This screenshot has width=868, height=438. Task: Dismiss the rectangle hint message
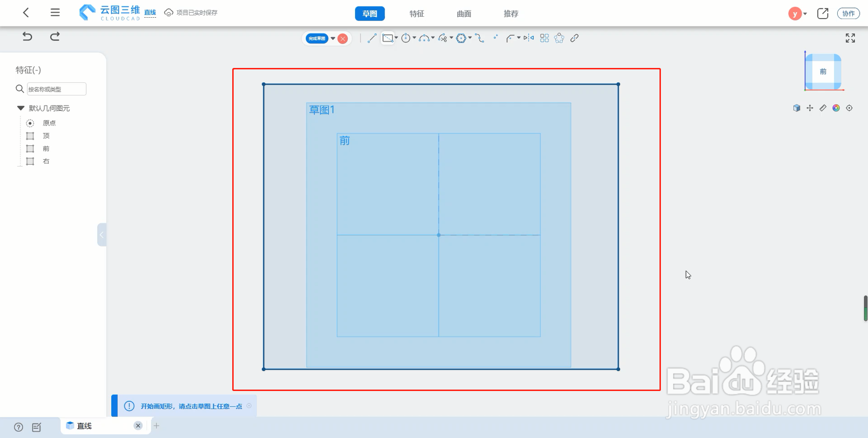pyautogui.click(x=249, y=406)
